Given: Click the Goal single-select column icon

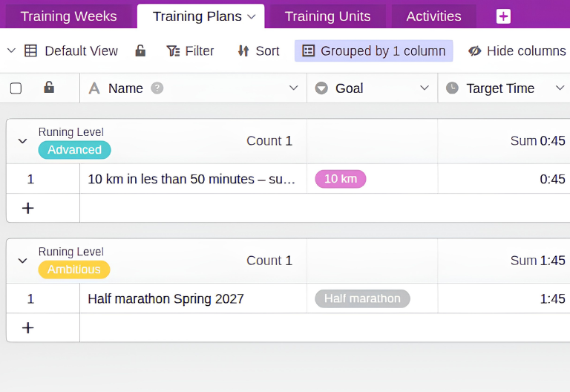Looking at the screenshot, I should (321, 88).
